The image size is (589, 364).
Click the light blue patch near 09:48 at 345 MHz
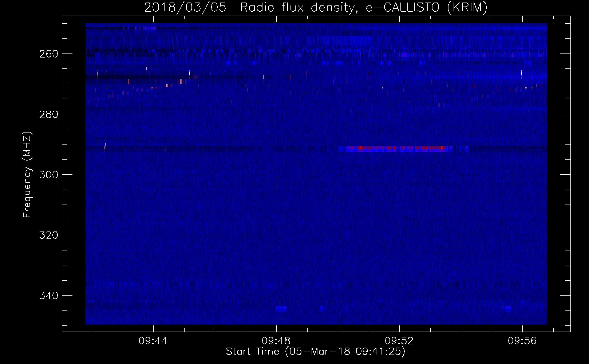281,309
